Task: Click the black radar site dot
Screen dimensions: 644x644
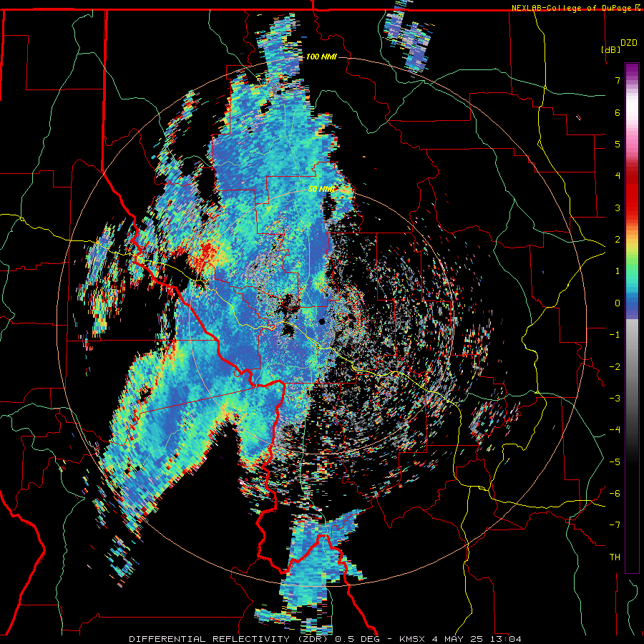Action: point(321,321)
